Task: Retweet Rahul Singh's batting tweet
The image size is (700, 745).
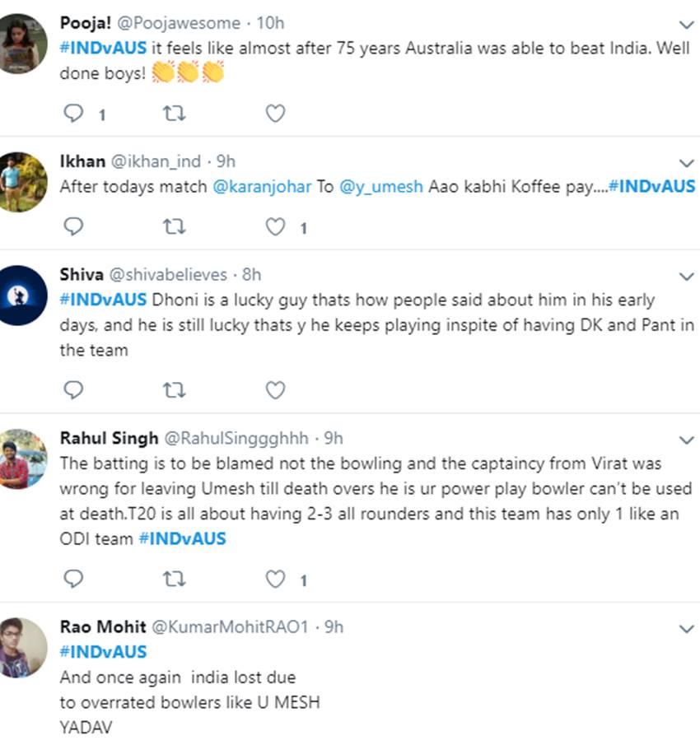Action: pos(174,580)
